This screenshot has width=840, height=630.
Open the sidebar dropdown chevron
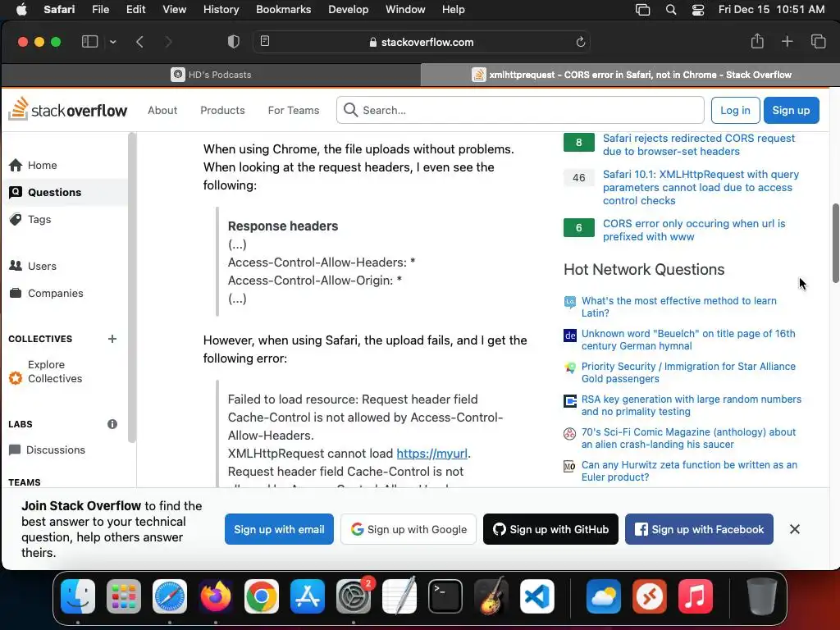point(113,42)
